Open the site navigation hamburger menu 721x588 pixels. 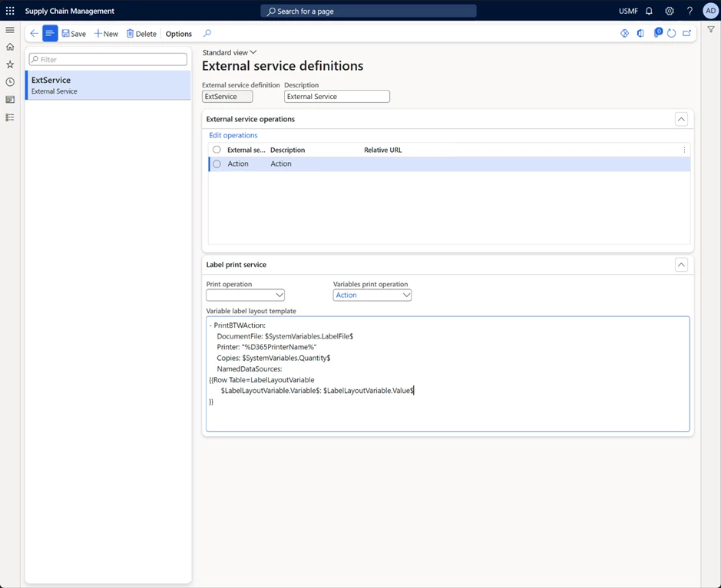tap(10, 30)
